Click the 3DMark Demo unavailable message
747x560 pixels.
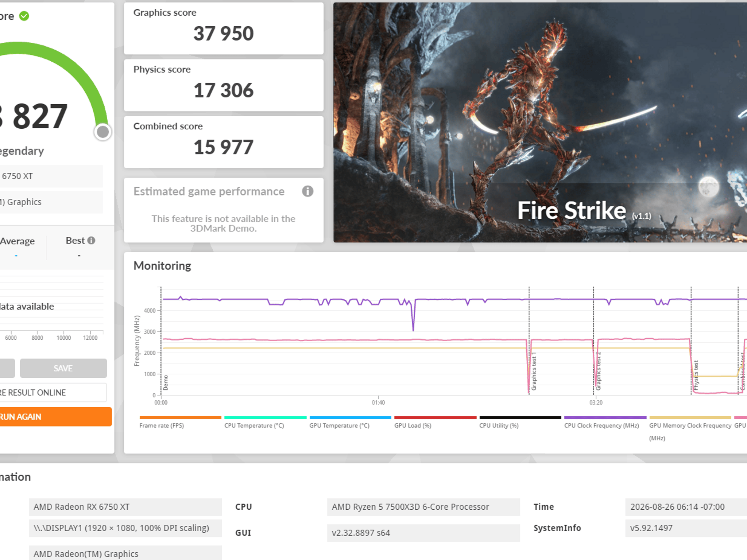[223, 223]
